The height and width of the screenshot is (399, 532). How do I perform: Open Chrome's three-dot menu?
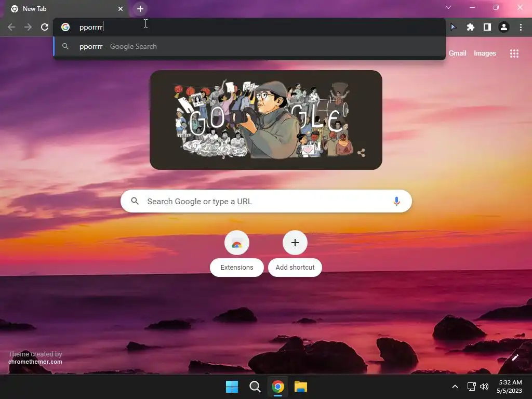pos(521,27)
